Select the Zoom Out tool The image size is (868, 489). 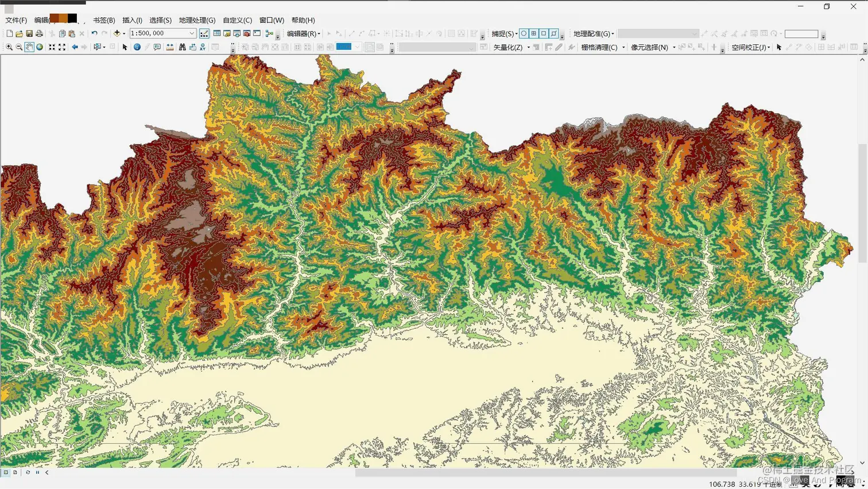tap(19, 47)
